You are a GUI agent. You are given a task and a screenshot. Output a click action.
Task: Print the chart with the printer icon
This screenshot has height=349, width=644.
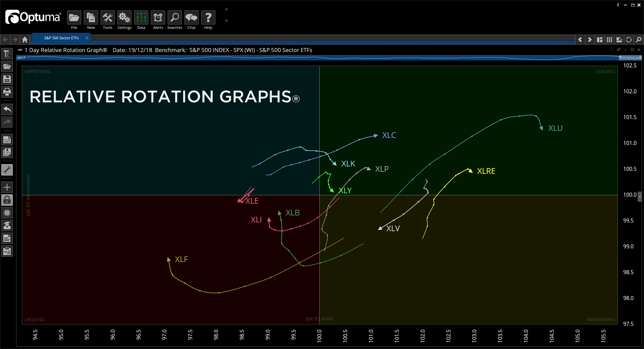[7, 92]
